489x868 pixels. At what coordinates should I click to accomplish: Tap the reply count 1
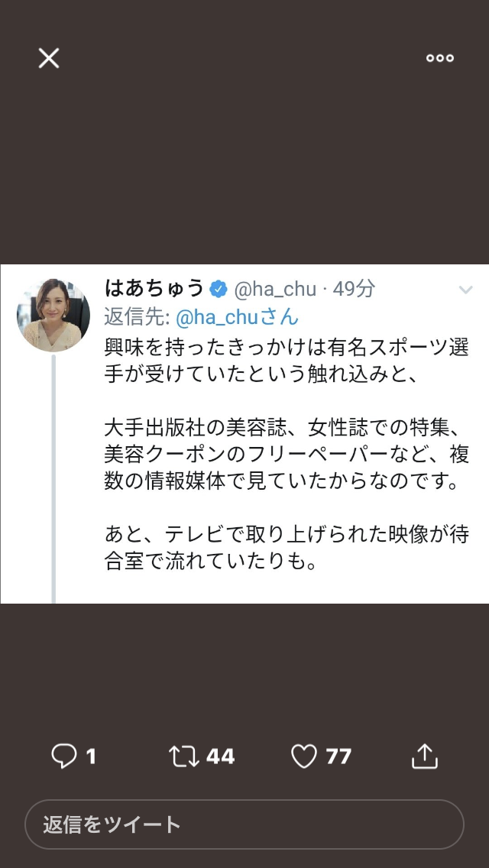tap(91, 756)
